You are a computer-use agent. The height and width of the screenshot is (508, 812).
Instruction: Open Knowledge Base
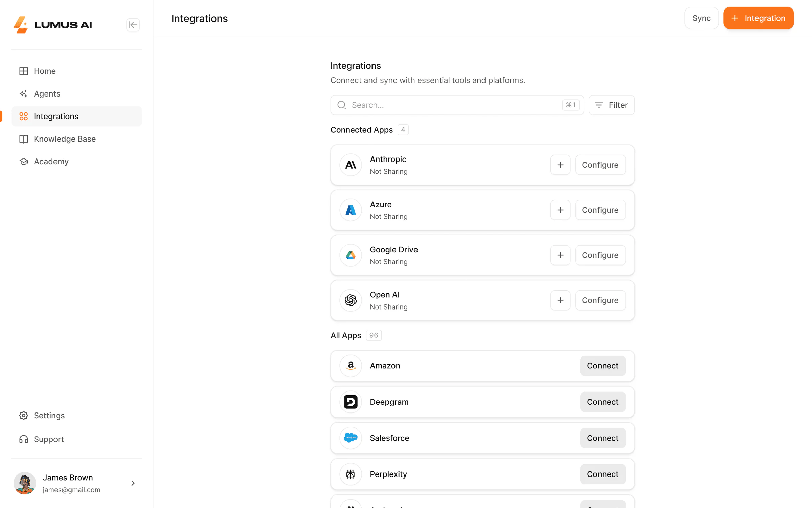point(76,139)
